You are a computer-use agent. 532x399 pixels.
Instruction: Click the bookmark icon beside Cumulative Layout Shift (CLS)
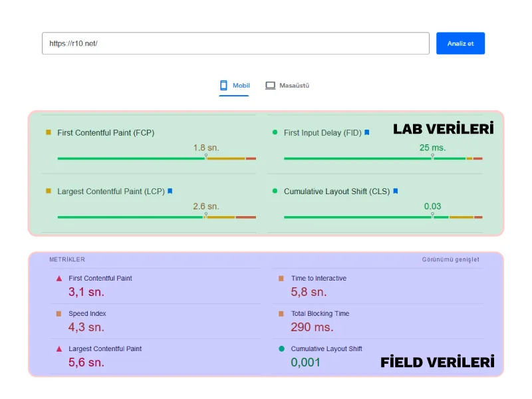[x=396, y=192]
